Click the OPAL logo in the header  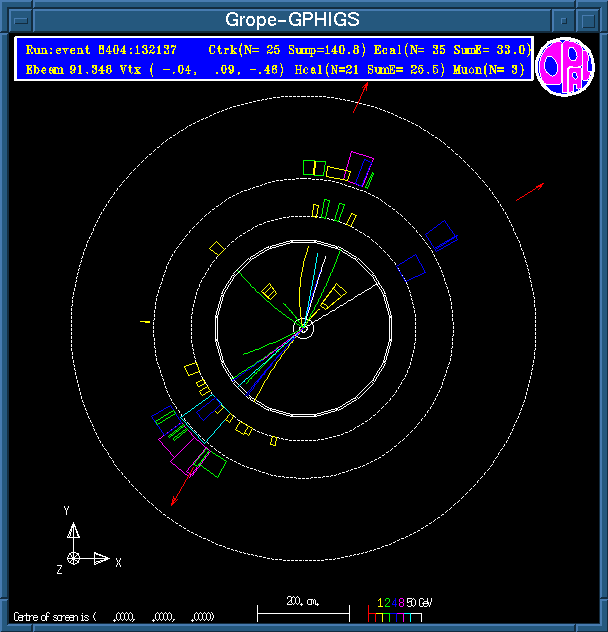[565, 66]
